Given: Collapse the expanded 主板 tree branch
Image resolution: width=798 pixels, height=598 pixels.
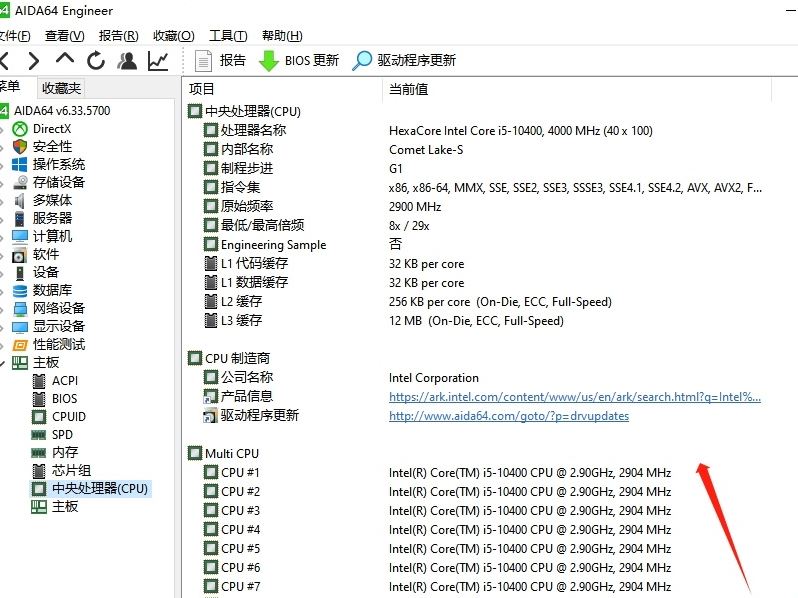Looking at the screenshot, I should click(x=3, y=363).
